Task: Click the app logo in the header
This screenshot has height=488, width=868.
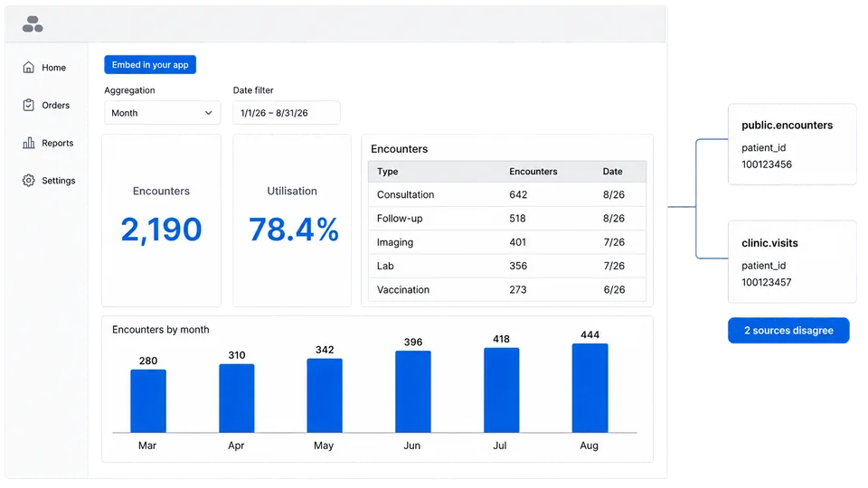Action: pyautogui.click(x=33, y=23)
